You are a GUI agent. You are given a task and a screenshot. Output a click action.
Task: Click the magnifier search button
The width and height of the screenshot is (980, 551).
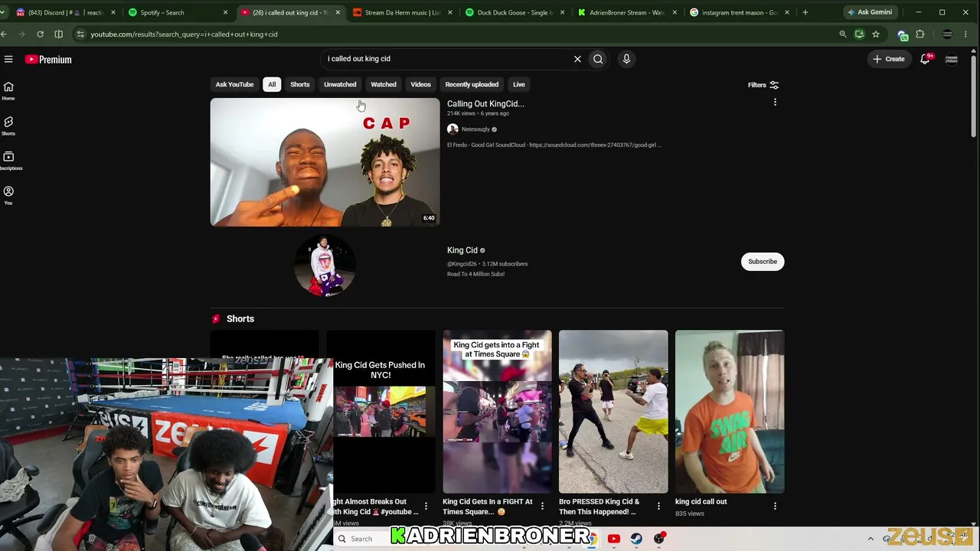(x=598, y=59)
